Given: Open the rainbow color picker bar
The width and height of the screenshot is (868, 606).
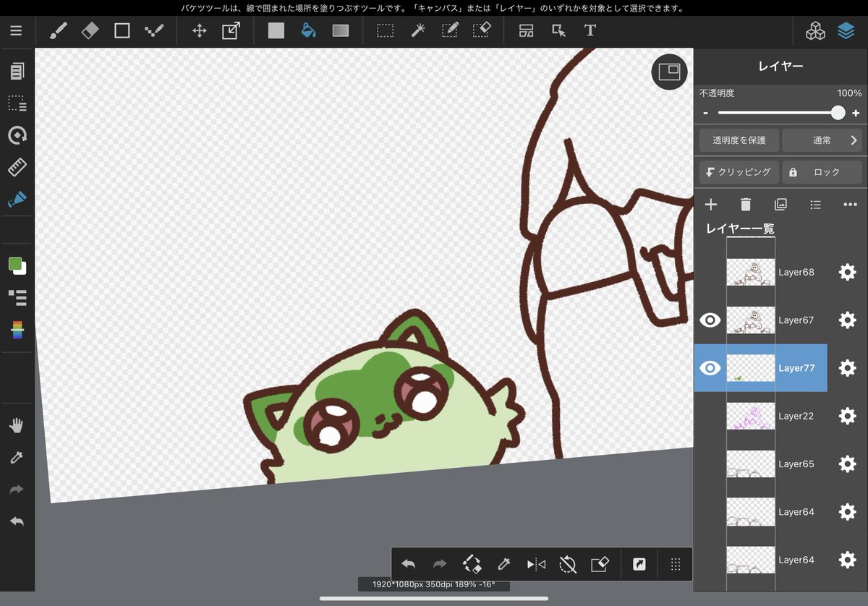Looking at the screenshot, I should click(17, 330).
